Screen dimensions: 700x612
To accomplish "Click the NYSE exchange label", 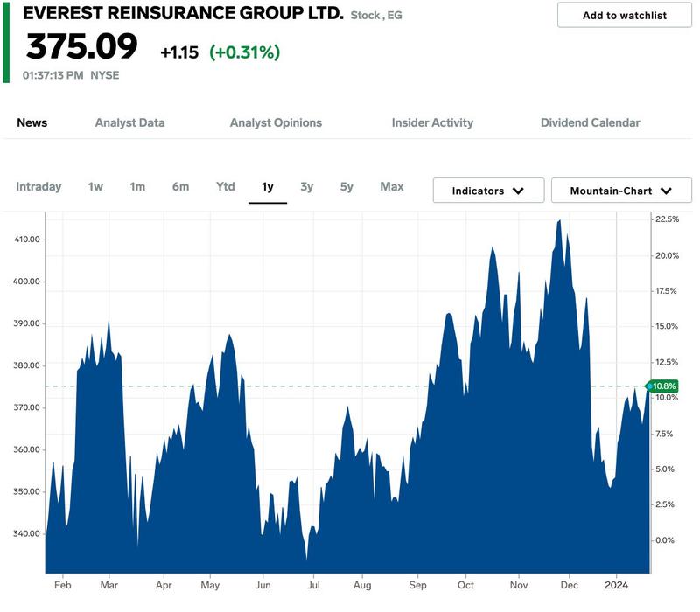I will coord(105,75).
